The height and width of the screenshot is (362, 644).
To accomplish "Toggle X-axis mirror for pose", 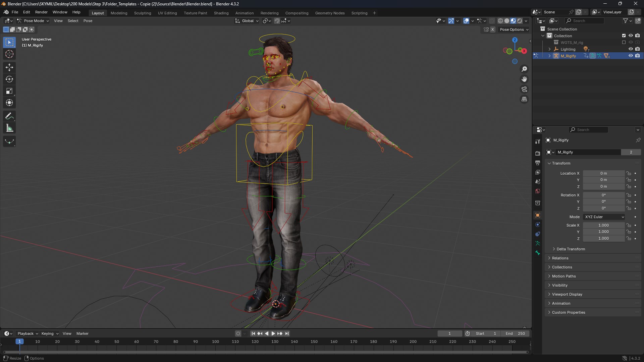I will click(x=492, y=29).
